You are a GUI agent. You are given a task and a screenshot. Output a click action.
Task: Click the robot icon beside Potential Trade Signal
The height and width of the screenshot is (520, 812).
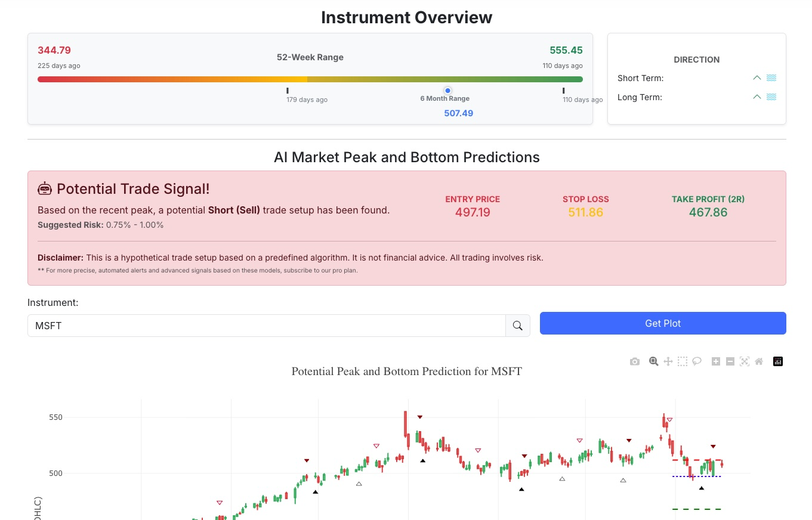[45, 189]
